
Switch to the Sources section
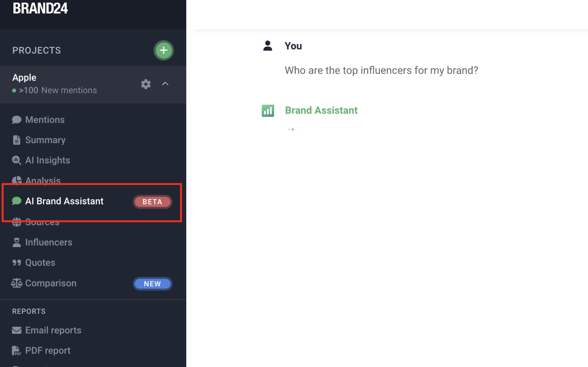pos(42,222)
